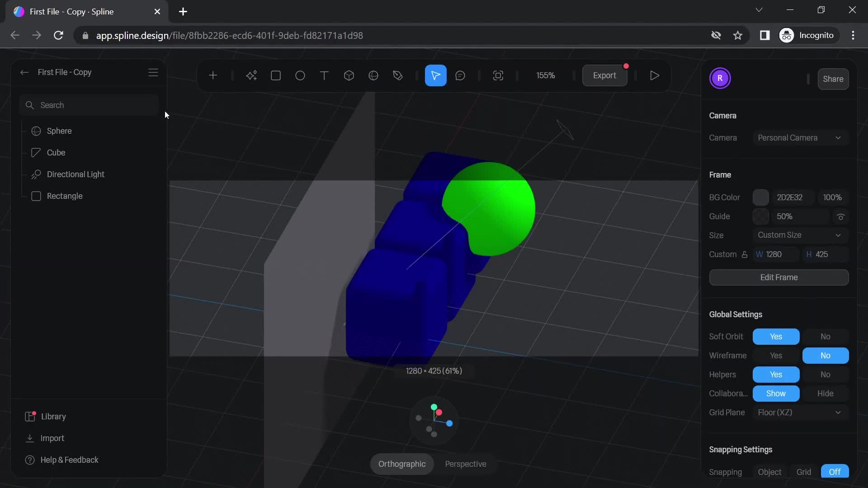
Task: Select the Sphere layer item
Action: click(x=60, y=131)
